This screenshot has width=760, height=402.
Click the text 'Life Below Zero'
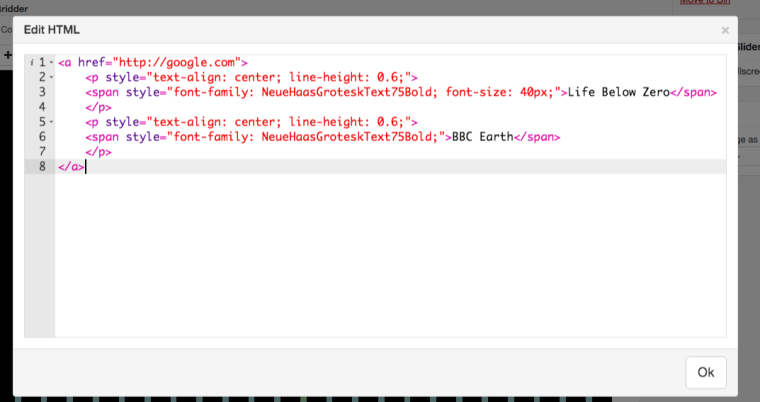(618, 92)
